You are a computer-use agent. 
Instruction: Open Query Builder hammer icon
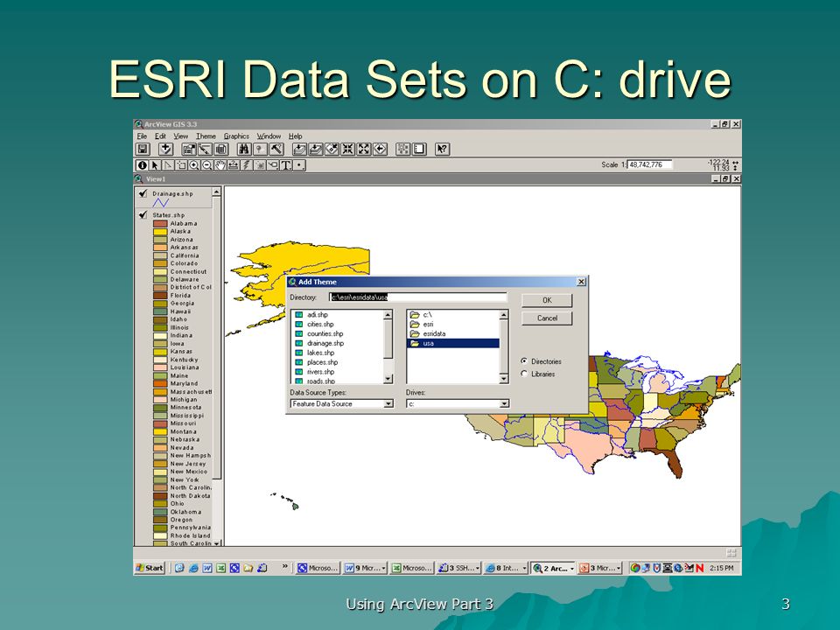click(x=276, y=150)
